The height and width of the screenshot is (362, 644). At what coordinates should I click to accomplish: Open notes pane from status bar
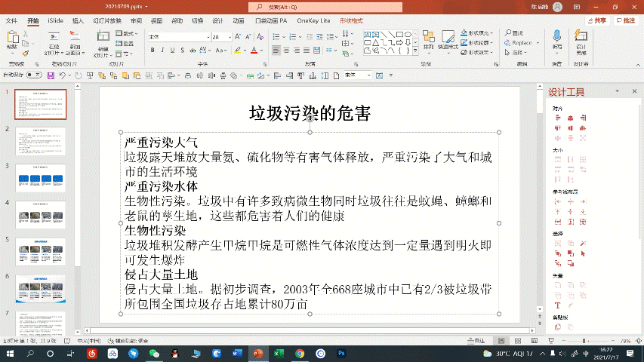pos(476,341)
